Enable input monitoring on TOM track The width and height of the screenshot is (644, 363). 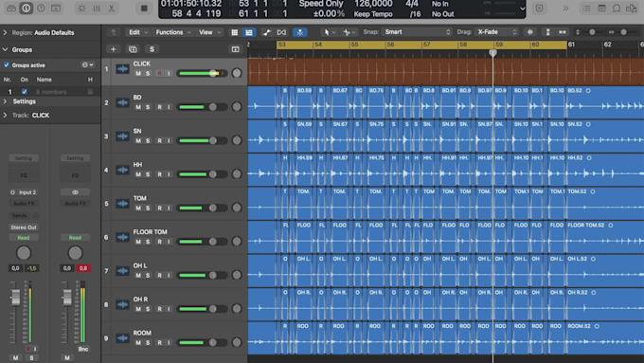coord(169,209)
